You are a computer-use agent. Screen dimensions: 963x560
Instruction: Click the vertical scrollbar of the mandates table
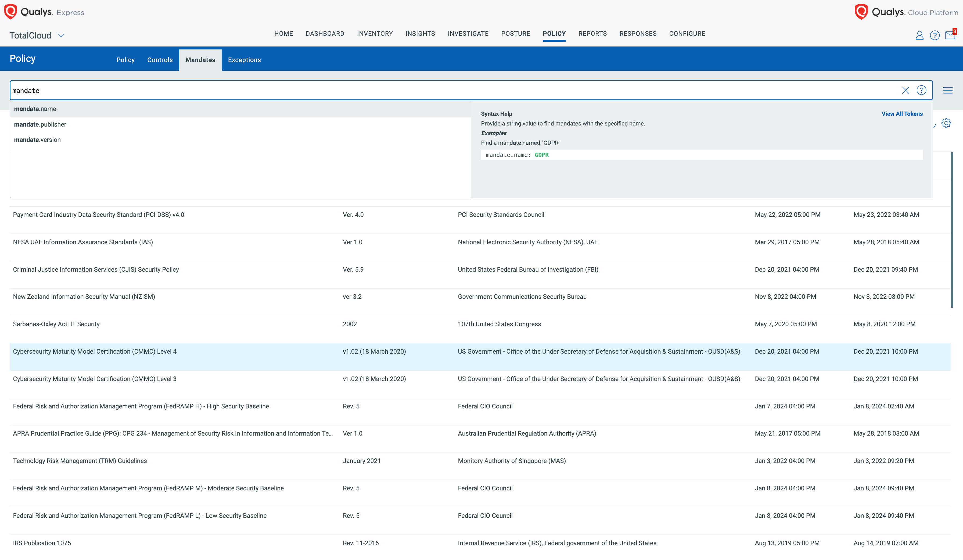(x=951, y=229)
